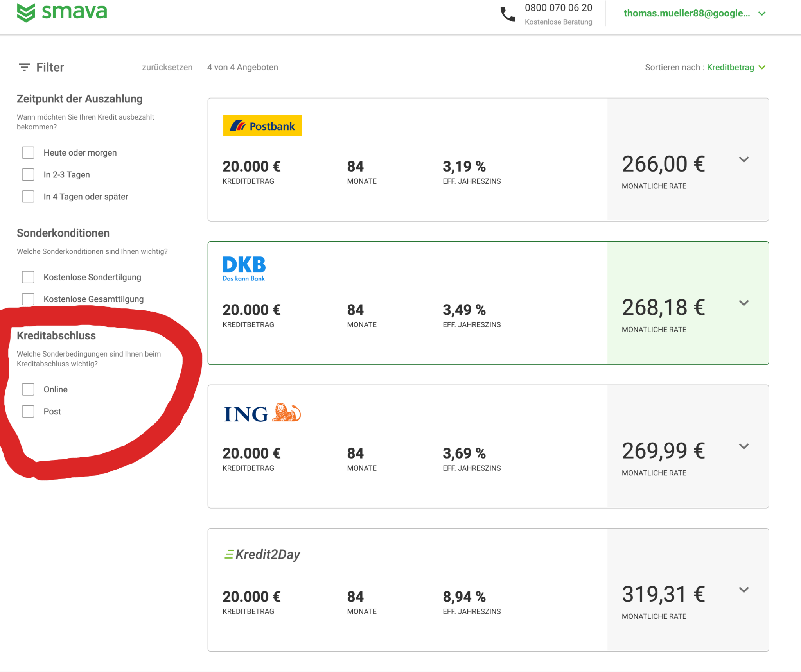Click Postbank 20.000 € Kreditbetrag

point(251,167)
